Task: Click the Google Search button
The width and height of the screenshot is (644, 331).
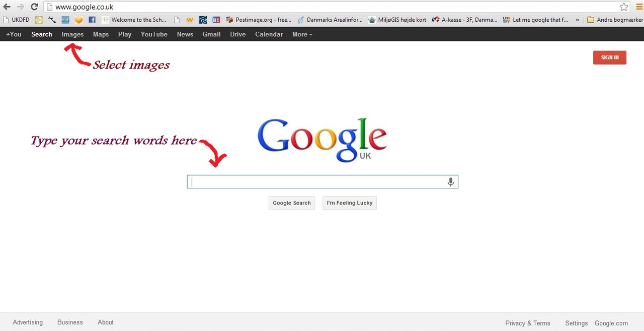Action: (292, 203)
